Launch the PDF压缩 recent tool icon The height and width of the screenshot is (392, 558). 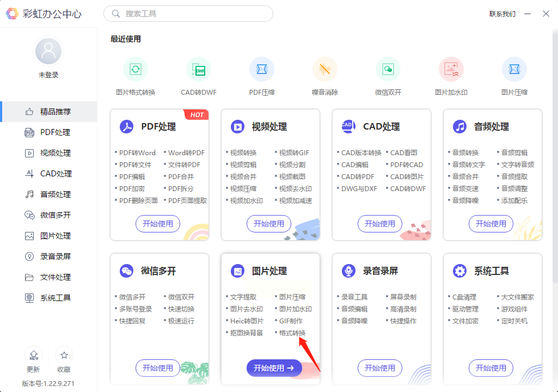tap(262, 69)
